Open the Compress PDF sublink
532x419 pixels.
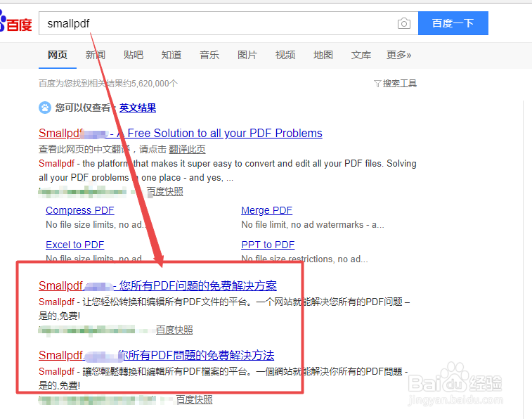(80, 210)
